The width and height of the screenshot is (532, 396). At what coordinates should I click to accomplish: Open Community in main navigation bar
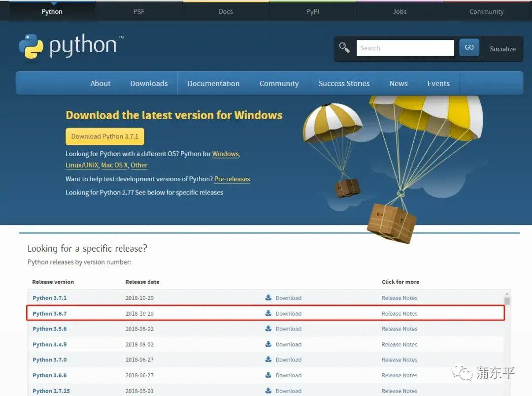click(x=279, y=83)
